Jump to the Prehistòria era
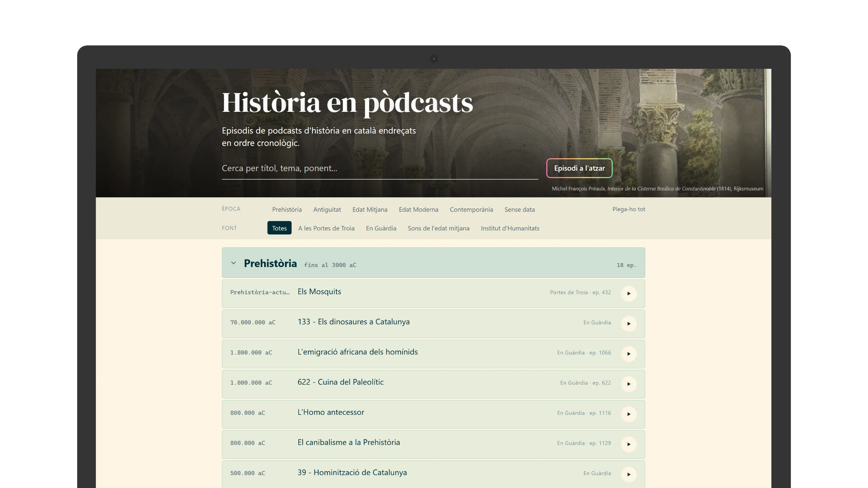 point(287,209)
